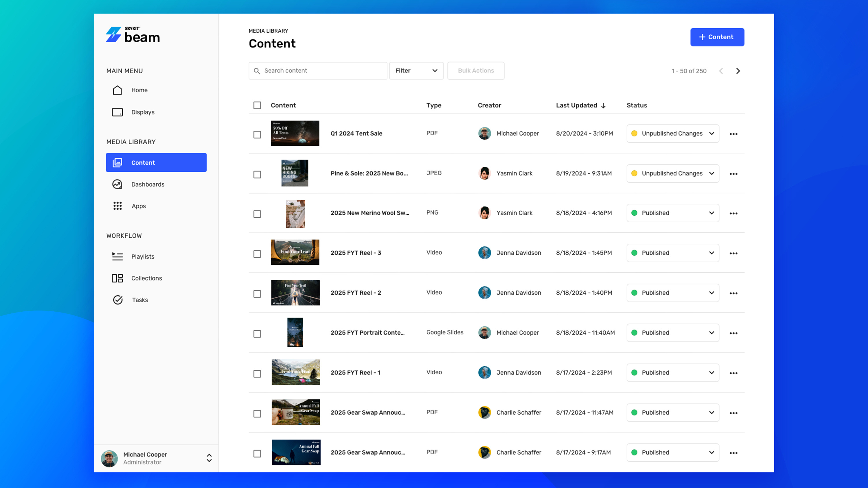
Task: Check the Merino Wool row checkbox
Action: tap(257, 214)
